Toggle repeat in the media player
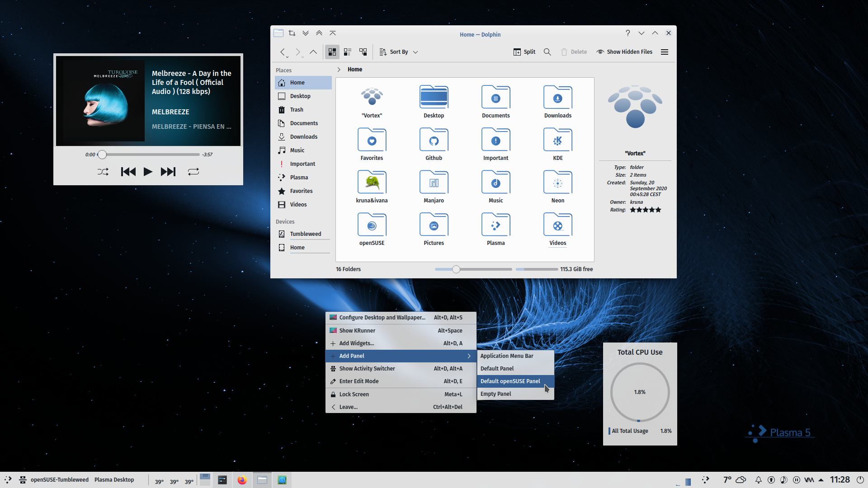Image resolution: width=868 pixels, height=488 pixels. pos(193,172)
